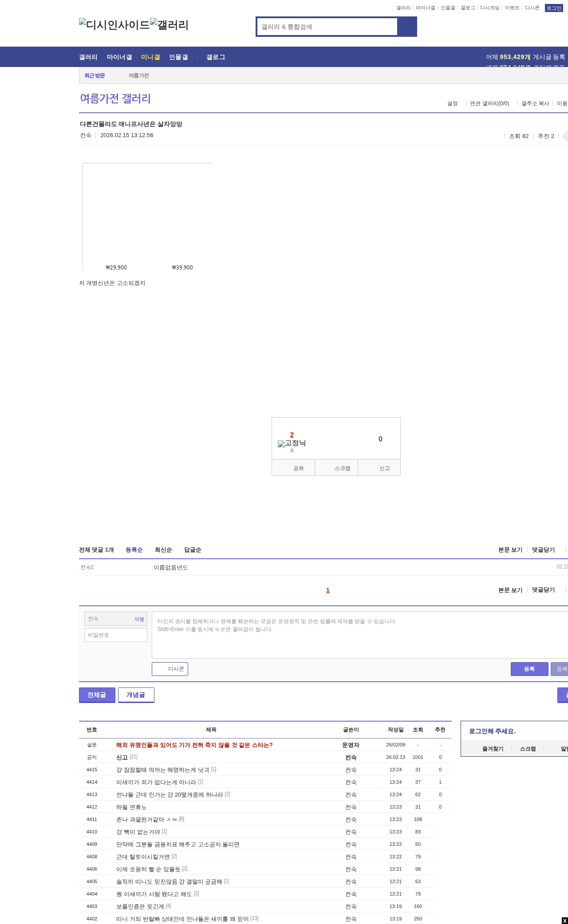568x924 pixels.
Task: Collapse comments with upper 댓글닫기
Action: tap(543, 550)
